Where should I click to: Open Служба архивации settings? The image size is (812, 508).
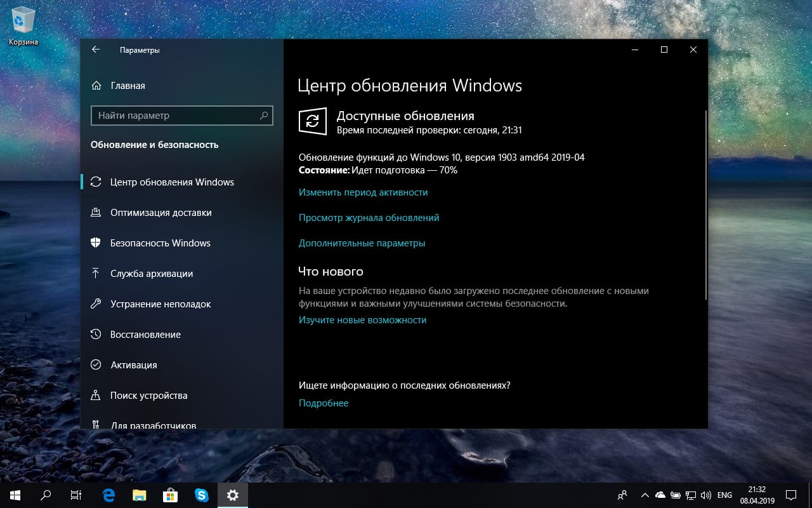[x=152, y=273]
